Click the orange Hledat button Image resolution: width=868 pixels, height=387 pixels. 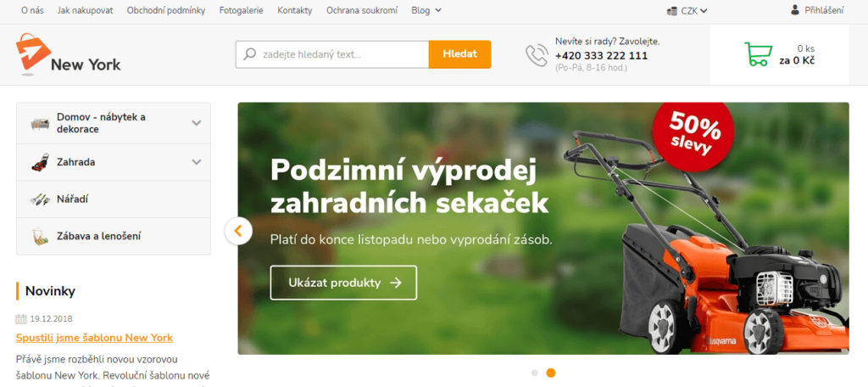[459, 54]
